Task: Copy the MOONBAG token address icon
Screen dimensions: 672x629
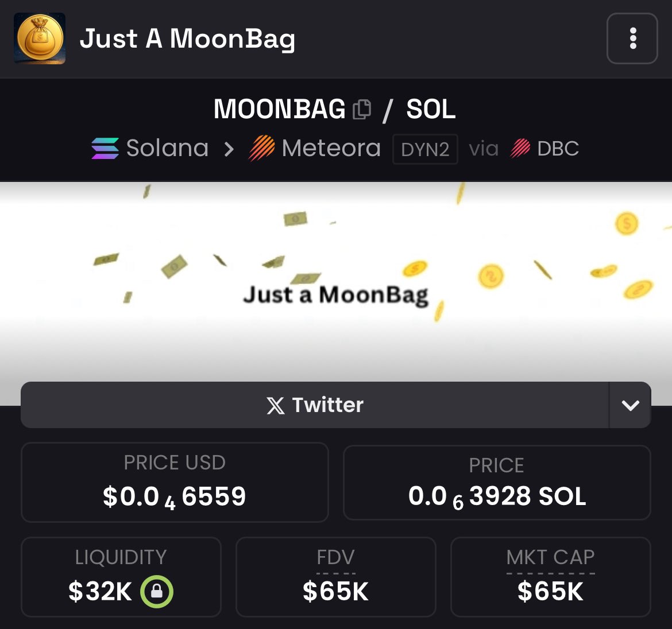Action: [x=362, y=109]
